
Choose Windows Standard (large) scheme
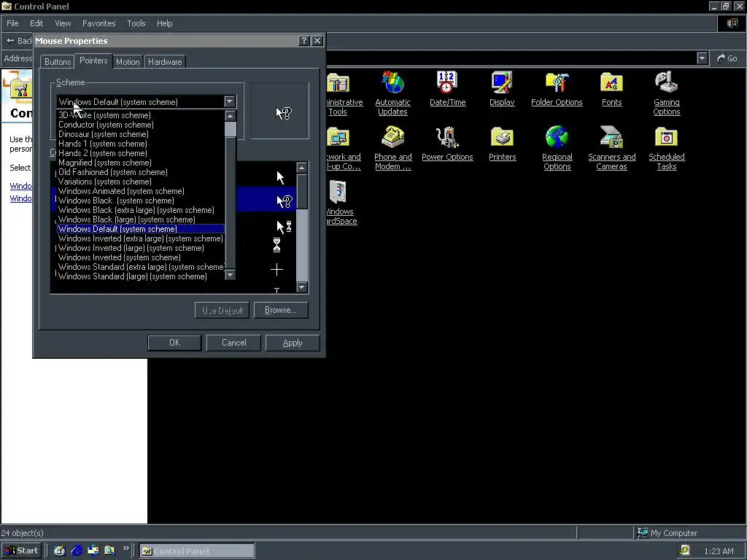[x=141, y=276]
